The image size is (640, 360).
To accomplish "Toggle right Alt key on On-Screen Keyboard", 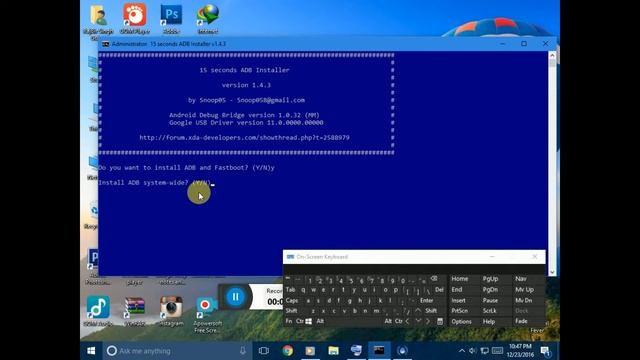I will 387,321.
